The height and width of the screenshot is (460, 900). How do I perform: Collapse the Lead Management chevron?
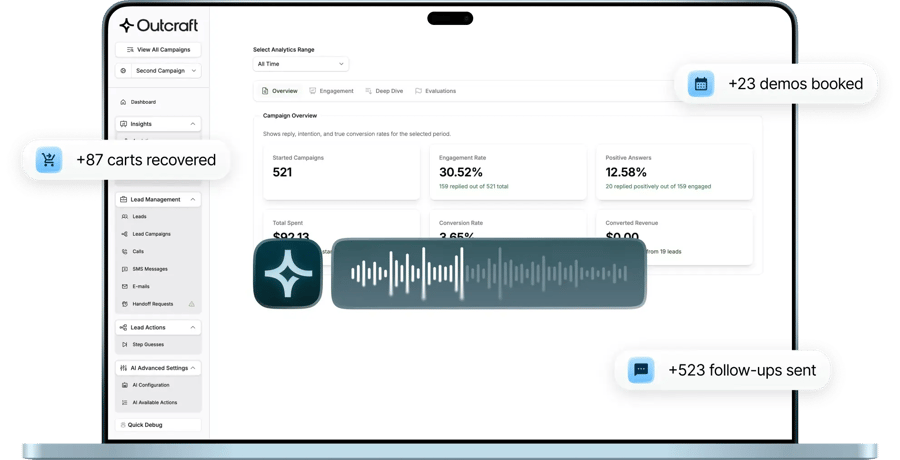click(x=193, y=199)
